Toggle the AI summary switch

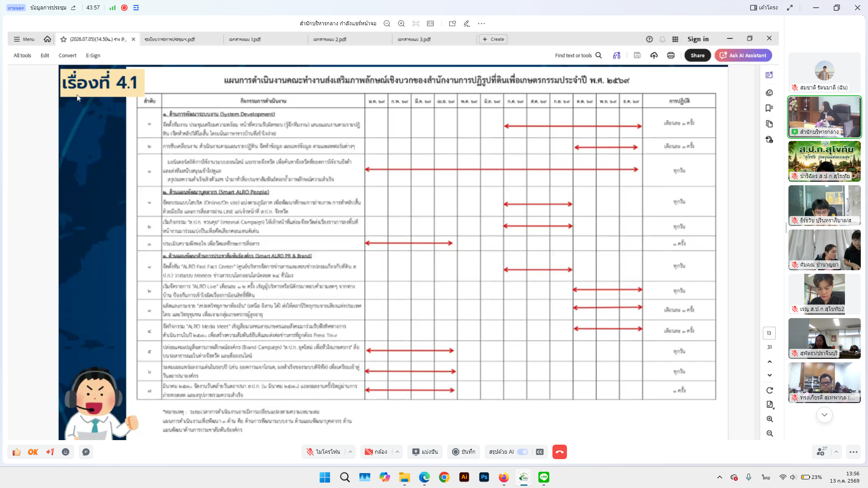pos(523,452)
